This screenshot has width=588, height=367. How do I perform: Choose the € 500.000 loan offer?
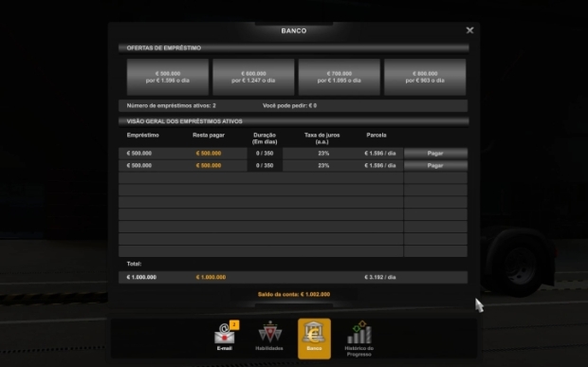point(168,77)
